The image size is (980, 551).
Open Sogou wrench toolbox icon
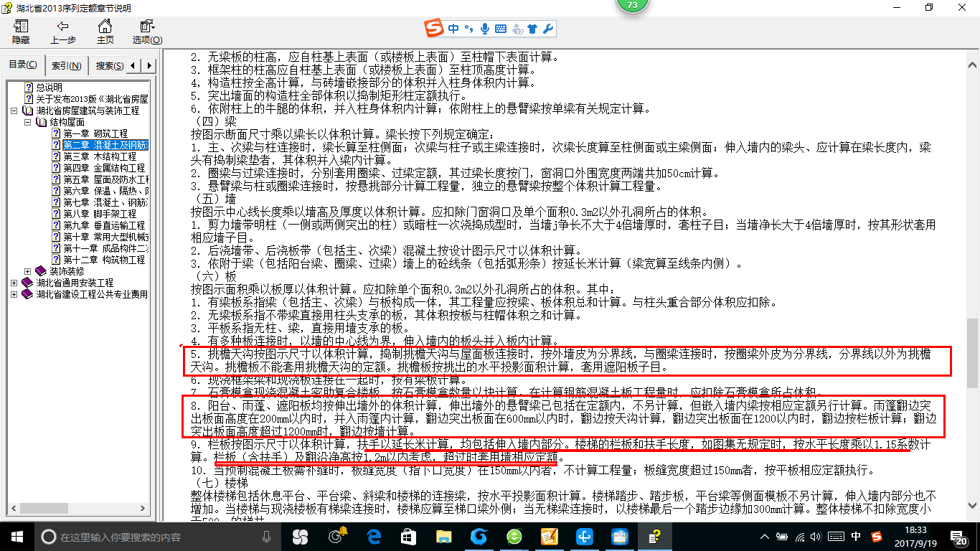[x=548, y=29]
